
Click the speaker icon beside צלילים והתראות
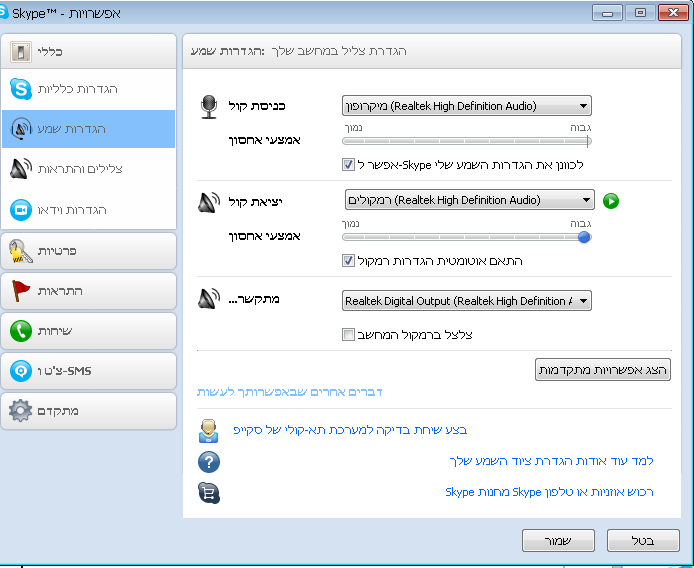21,169
